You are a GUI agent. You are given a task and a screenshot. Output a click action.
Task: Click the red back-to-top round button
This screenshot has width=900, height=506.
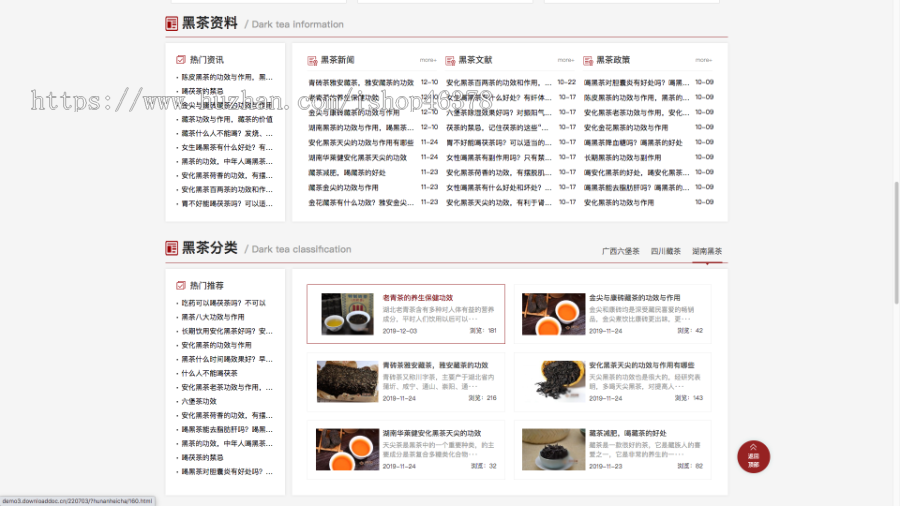[753, 457]
